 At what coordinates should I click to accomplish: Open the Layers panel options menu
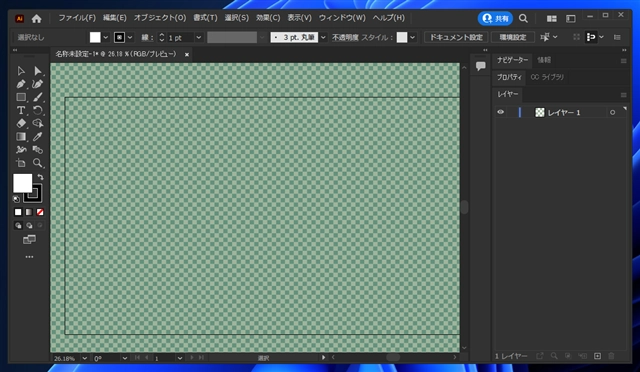point(623,95)
